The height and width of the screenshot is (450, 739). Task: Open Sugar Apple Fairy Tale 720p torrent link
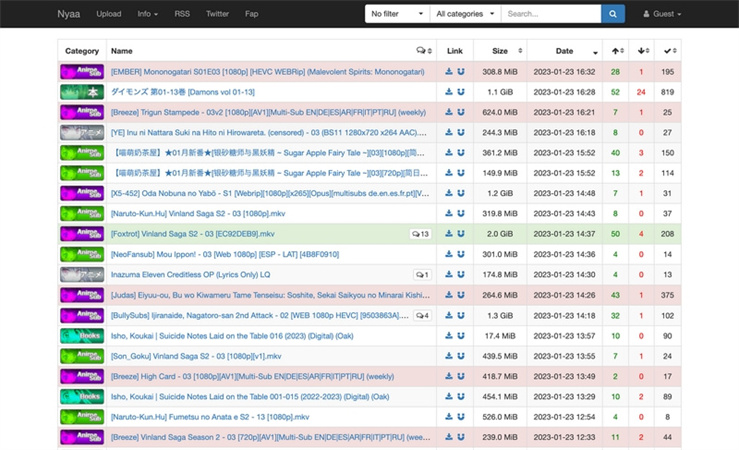click(270, 173)
